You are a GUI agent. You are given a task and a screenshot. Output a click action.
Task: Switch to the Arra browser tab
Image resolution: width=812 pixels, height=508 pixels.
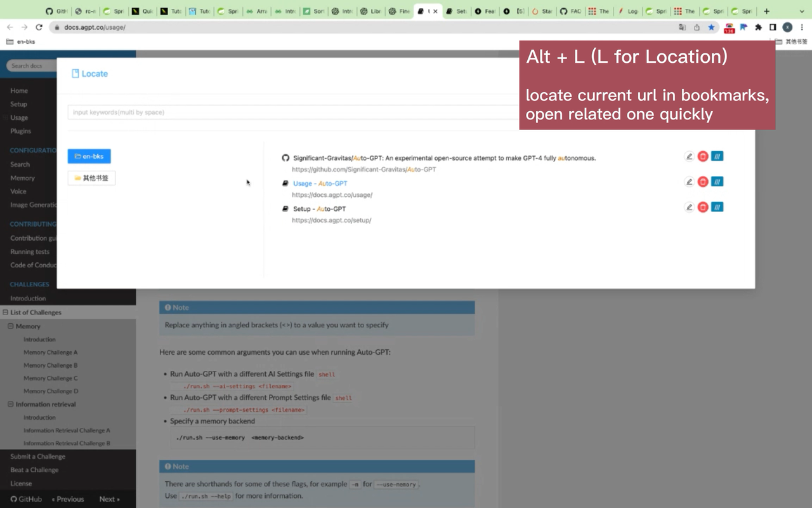pyautogui.click(x=257, y=11)
